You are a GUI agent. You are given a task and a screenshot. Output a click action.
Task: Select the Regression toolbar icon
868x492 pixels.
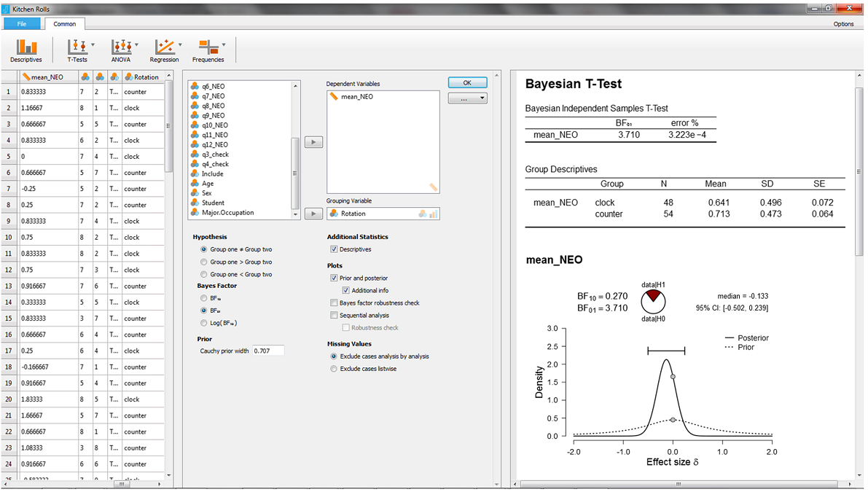[x=164, y=50]
